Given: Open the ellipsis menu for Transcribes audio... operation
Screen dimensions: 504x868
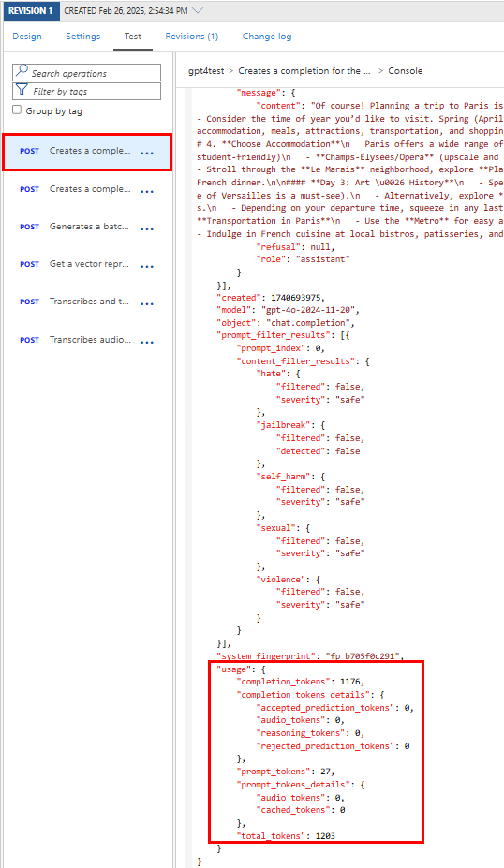Looking at the screenshot, I should pos(147,343).
